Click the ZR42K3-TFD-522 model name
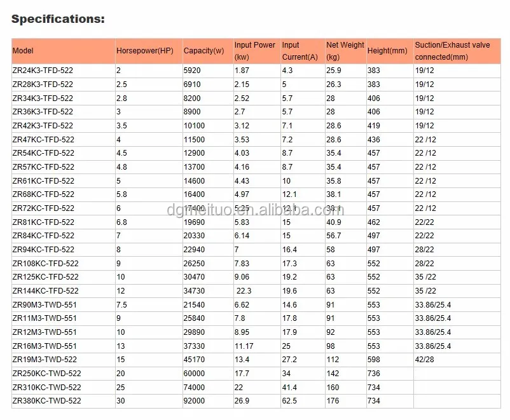The image size is (510, 420). [x=45, y=125]
